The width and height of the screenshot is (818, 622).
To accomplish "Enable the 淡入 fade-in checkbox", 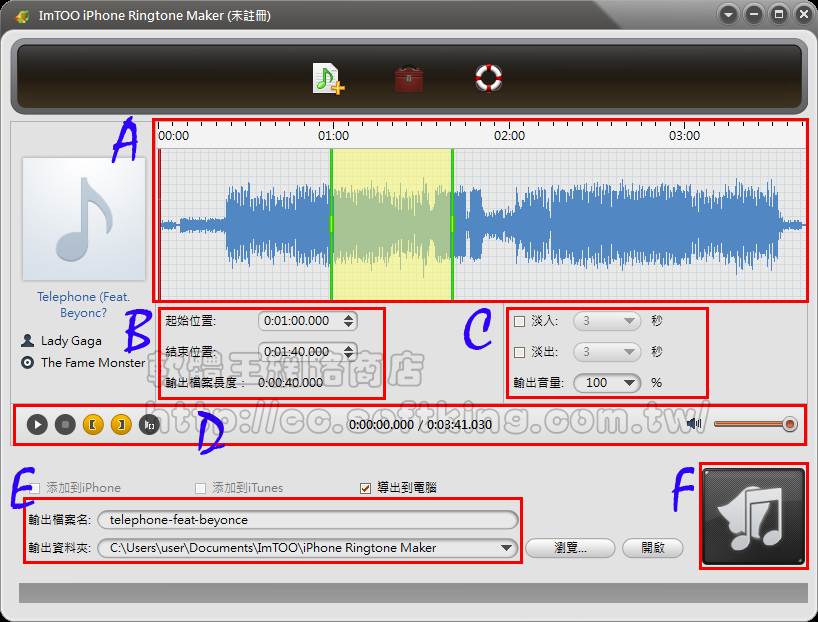I will (x=520, y=321).
